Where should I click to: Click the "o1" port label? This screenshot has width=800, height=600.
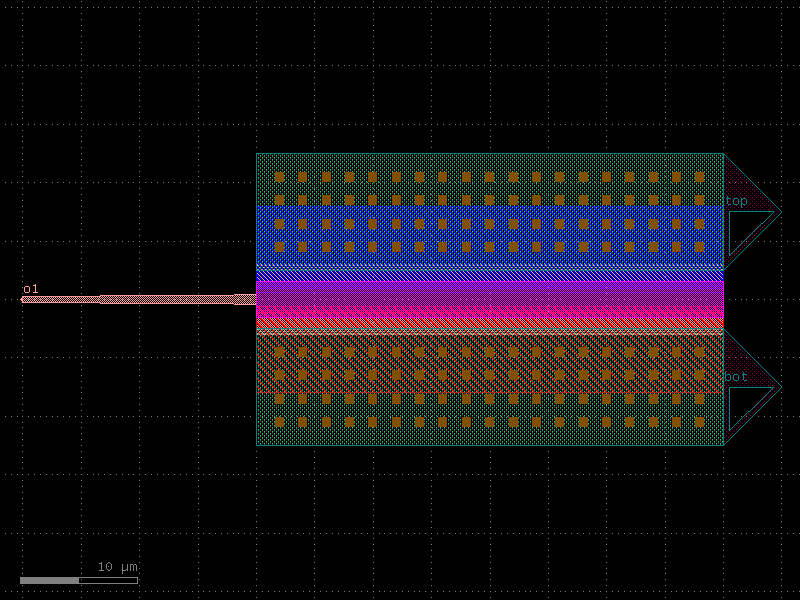click(31, 289)
